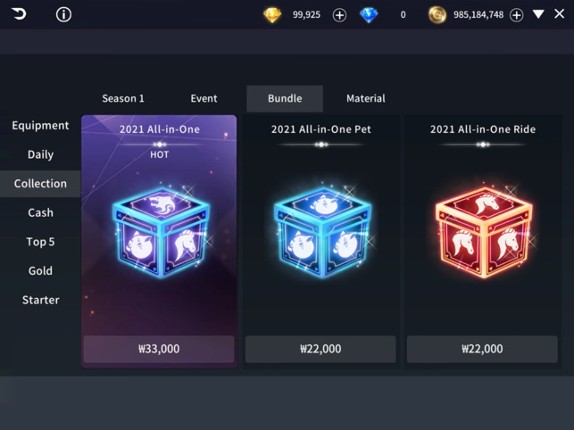Buy 2021 All-in-One for ₩33,000
Screen dimensions: 574x430
[159, 349]
